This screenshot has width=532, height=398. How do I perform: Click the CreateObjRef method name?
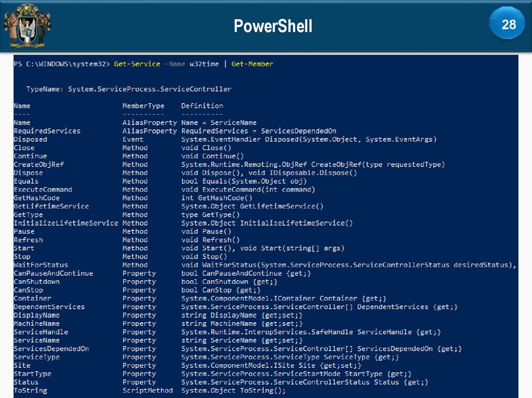point(38,164)
